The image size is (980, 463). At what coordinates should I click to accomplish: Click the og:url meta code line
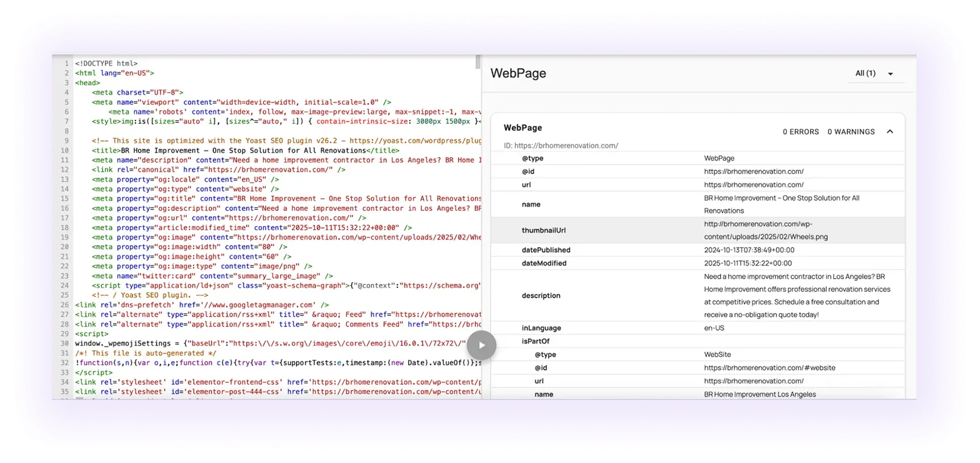point(229,218)
